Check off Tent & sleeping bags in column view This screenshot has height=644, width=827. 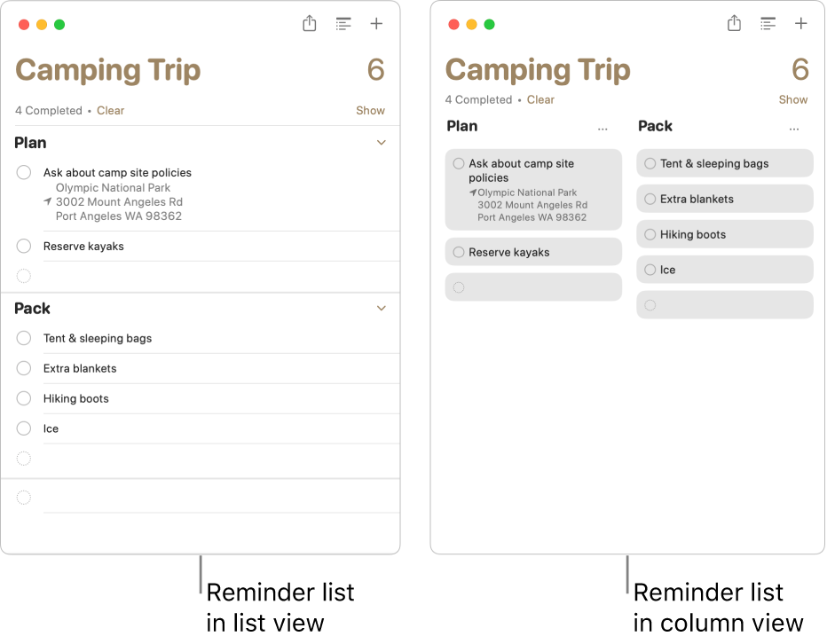pos(649,163)
